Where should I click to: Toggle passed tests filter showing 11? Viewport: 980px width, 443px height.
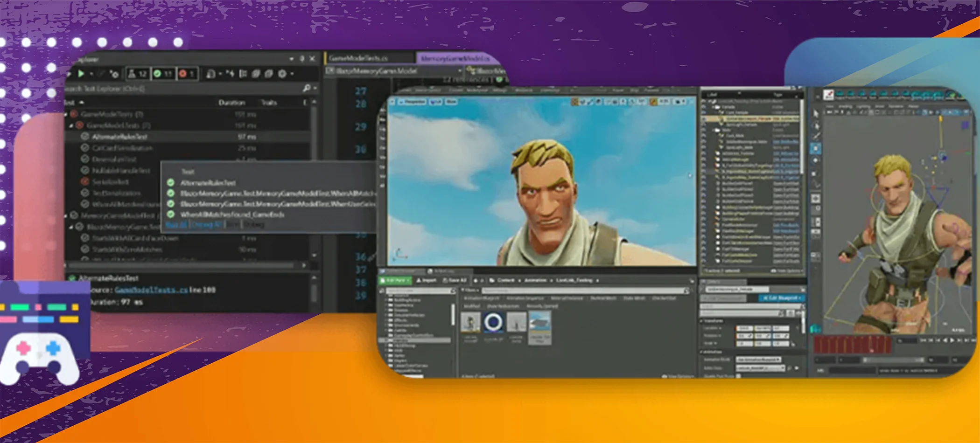pos(163,74)
